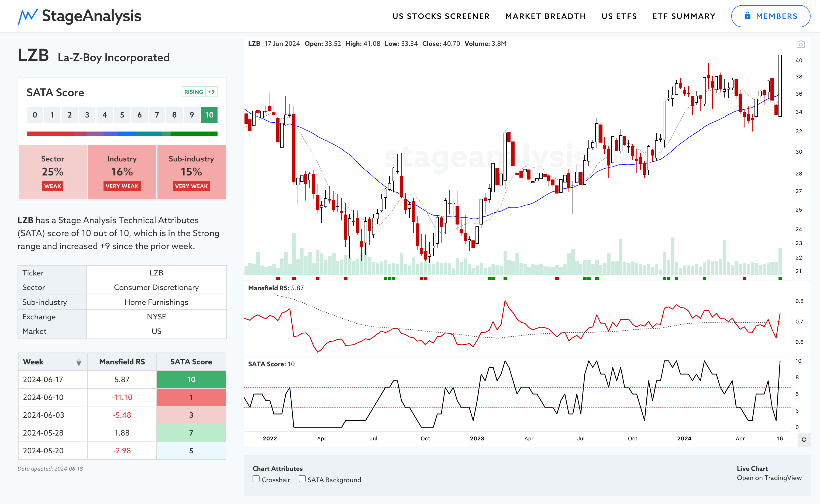820x504 pixels.
Task: Click the chart Close: 40.70 value
Action: click(441, 44)
